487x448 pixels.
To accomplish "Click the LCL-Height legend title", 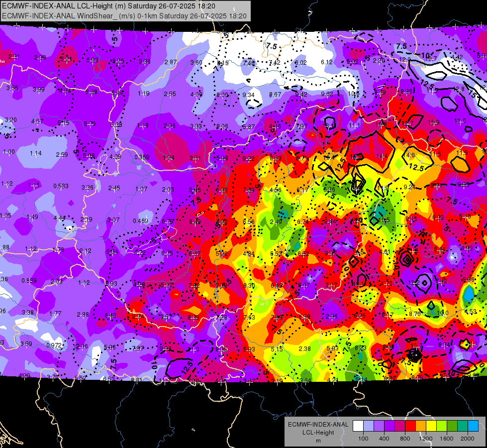I will pyautogui.click(x=318, y=433).
